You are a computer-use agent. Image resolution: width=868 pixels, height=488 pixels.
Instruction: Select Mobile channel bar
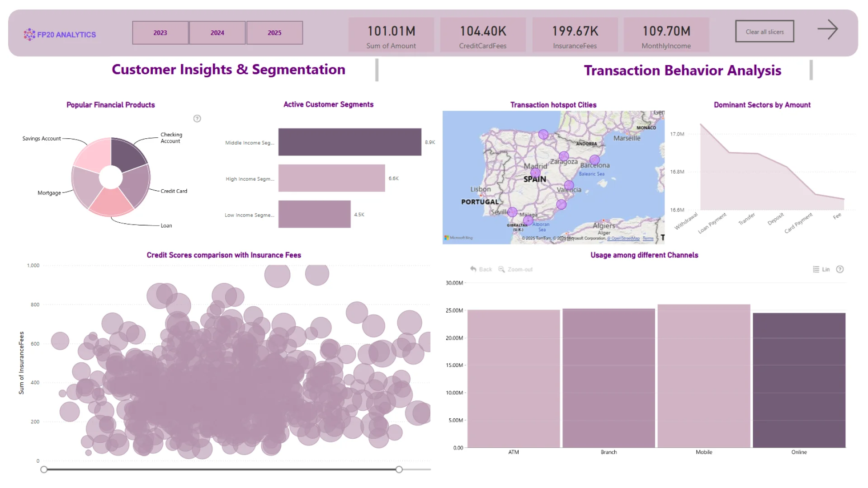pyautogui.click(x=704, y=376)
